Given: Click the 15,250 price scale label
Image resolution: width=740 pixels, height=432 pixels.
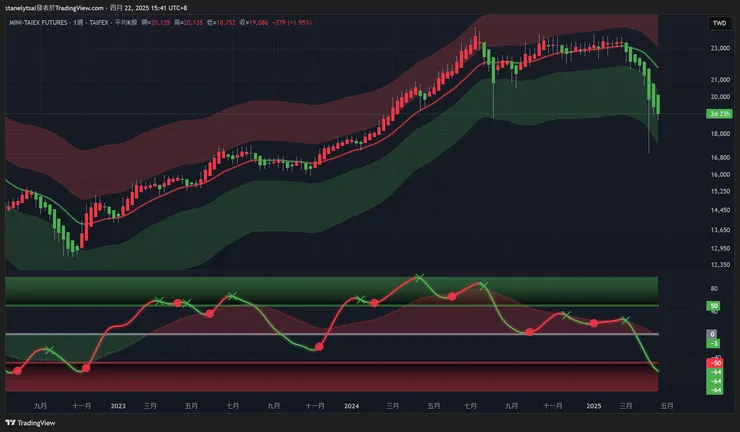Looking at the screenshot, I should click(x=720, y=191).
